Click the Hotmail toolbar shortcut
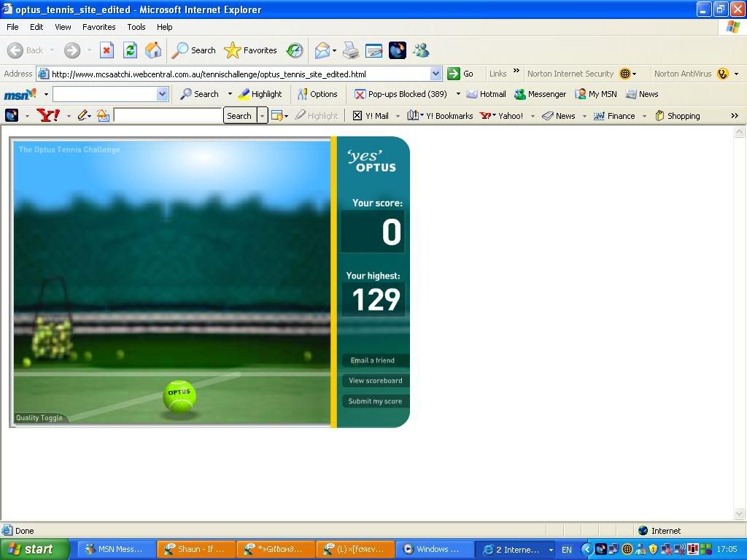 tap(486, 94)
